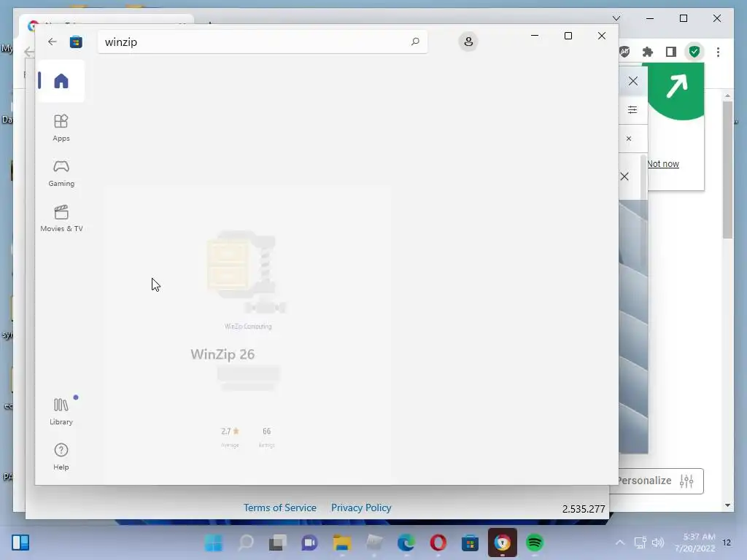Open the Privacy Policy link
Image resolution: width=747 pixels, height=560 pixels.
[361, 507]
